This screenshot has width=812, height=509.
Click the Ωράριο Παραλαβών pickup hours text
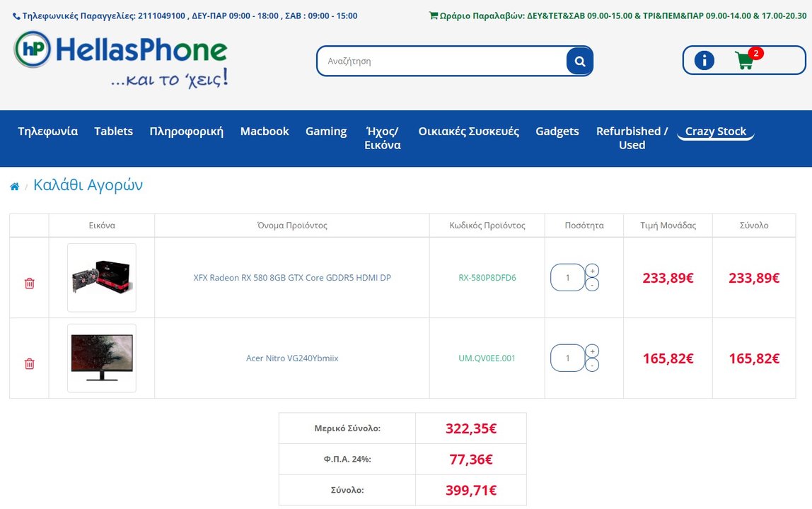click(x=623, y=16)
